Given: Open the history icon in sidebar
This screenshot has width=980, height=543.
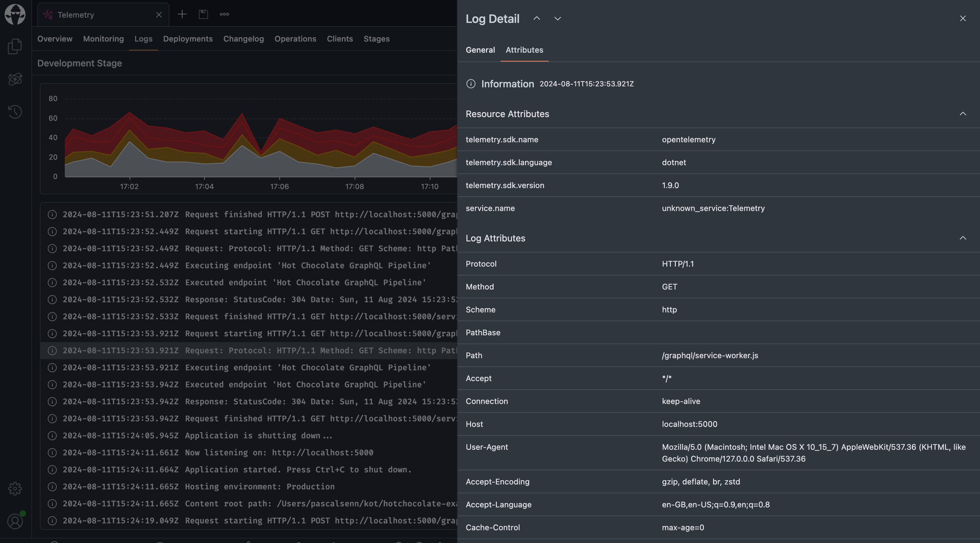Looking at the screenshot, I should [15, 112].
